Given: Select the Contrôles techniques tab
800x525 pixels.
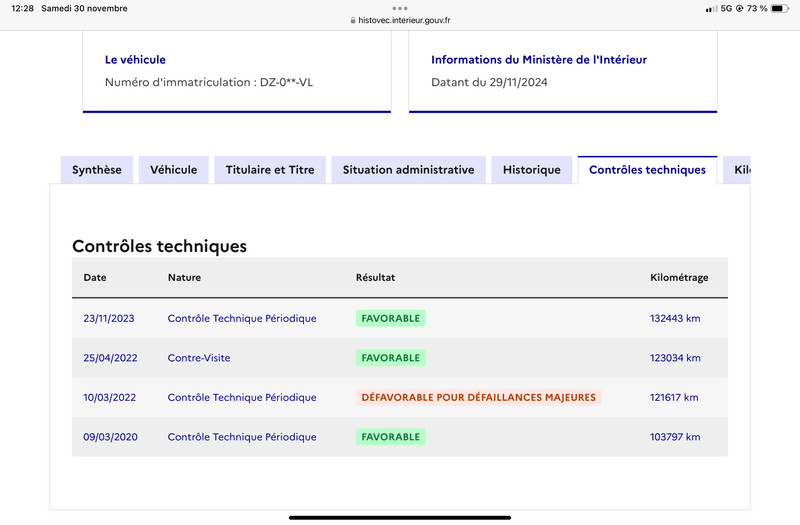Looking at the screenshot, I should pos(647,170).
